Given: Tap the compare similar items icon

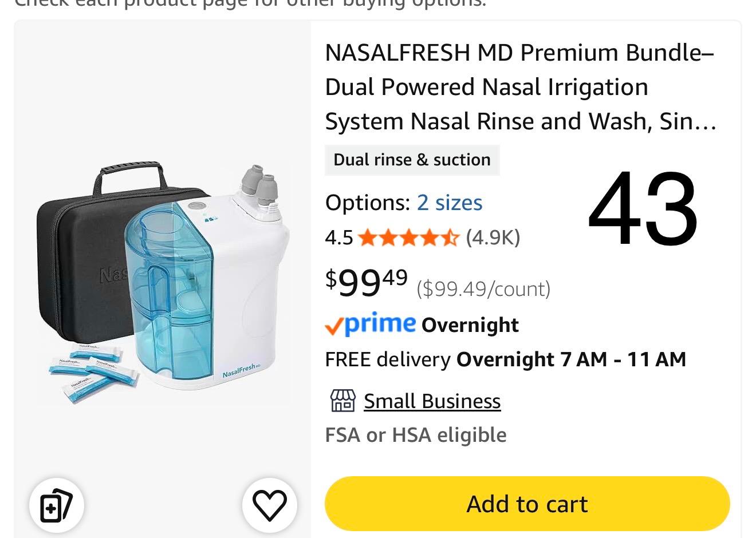Looking at the screenshot, I should pos(57,505).
